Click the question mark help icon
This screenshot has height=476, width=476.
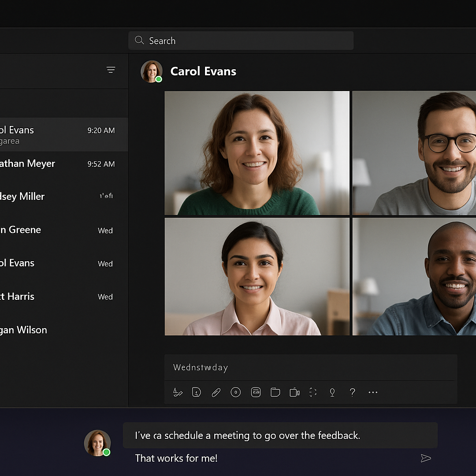(352, 392)
